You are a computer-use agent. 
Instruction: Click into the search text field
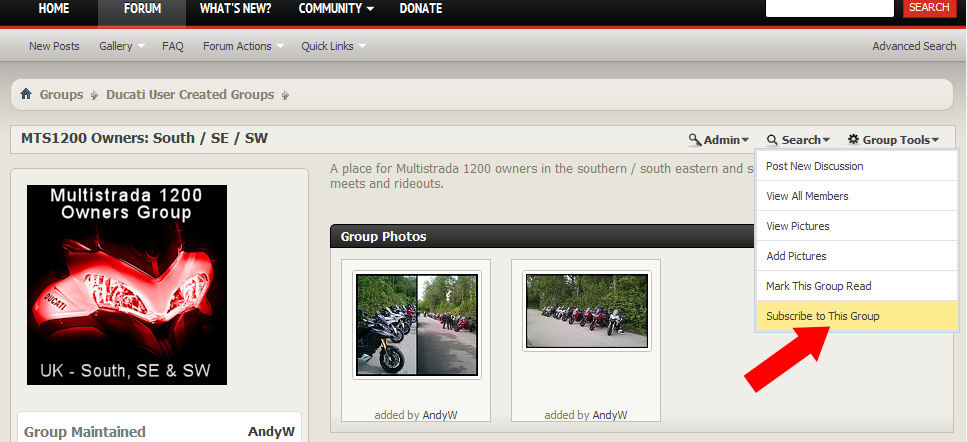829,7
